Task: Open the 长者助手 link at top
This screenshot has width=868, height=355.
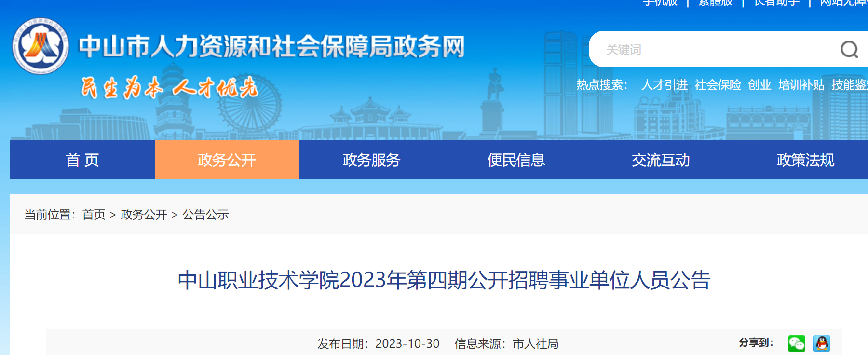Action: pyautogui.click(x=776, y=3)
